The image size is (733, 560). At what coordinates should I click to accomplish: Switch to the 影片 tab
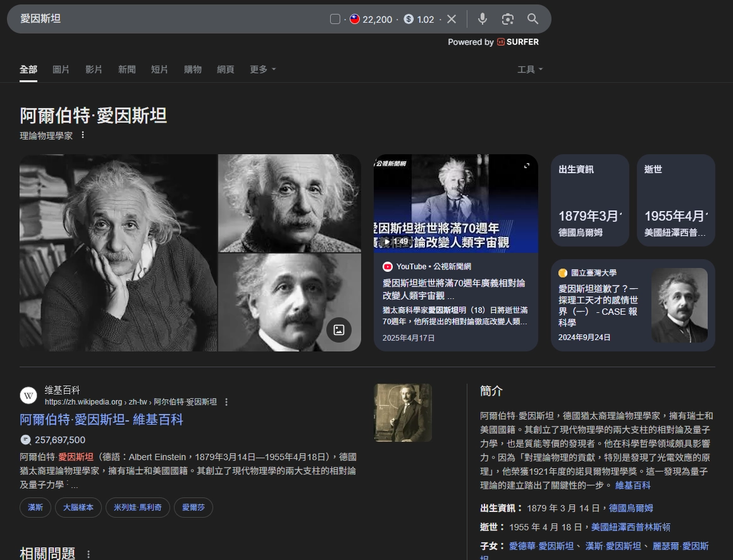tap(94, 69)
